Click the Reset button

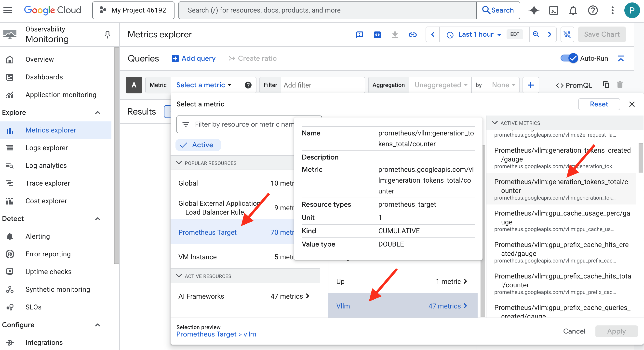coord(599,104)
